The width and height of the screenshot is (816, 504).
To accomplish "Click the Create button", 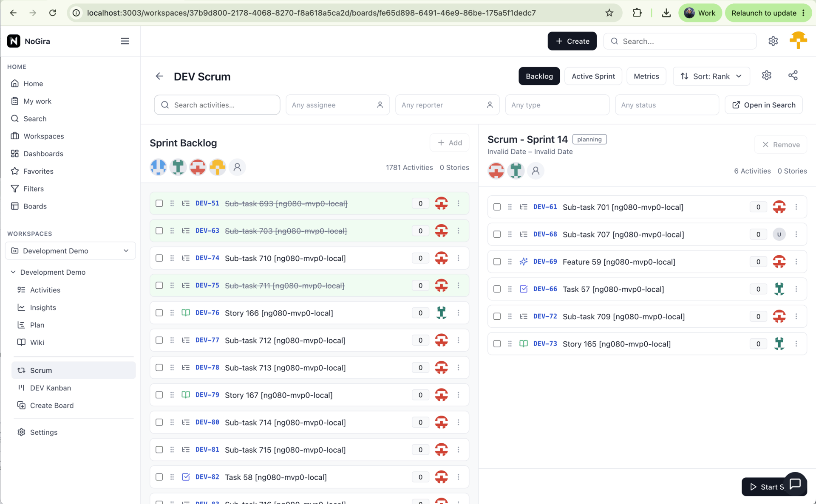I will point(572,41).
